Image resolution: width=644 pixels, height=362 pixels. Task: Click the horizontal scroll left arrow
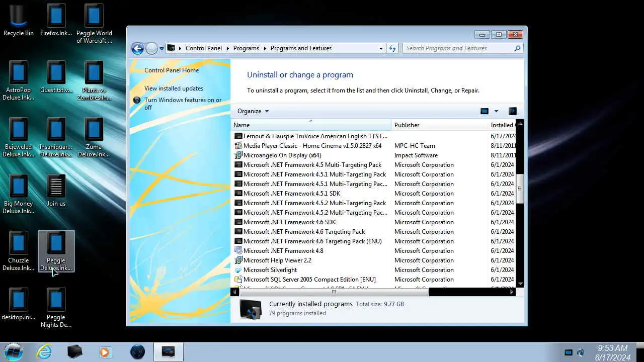coord(234,292)
